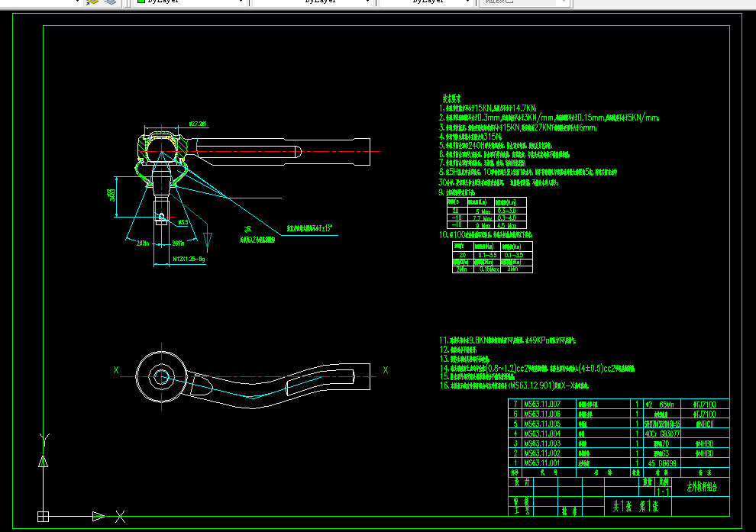Click technical note 1 mentioning 15KN and 14.7KN
This screenshot has width=756, height=532.
pos(487,108)
